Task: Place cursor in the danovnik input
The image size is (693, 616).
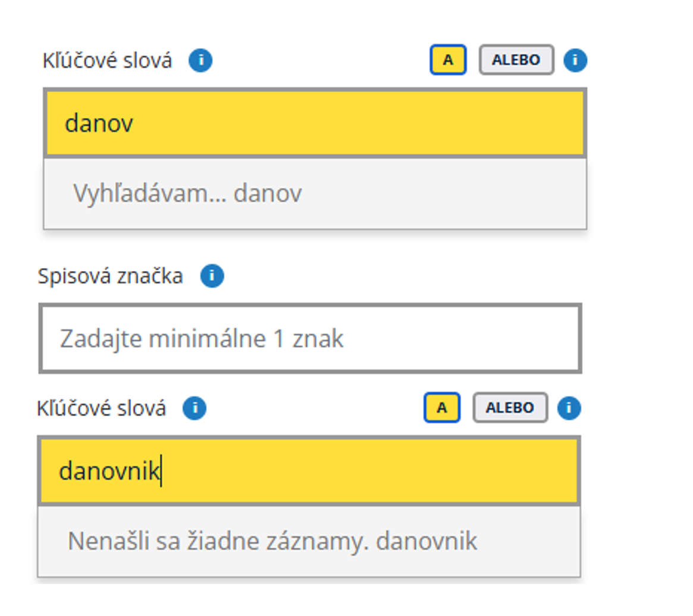Action: (309, 470)
